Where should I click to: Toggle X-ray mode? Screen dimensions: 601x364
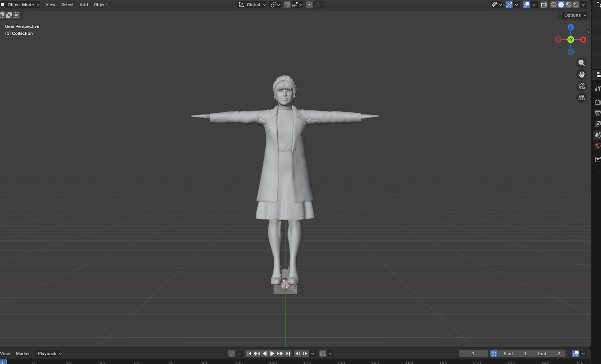[544, 5]
